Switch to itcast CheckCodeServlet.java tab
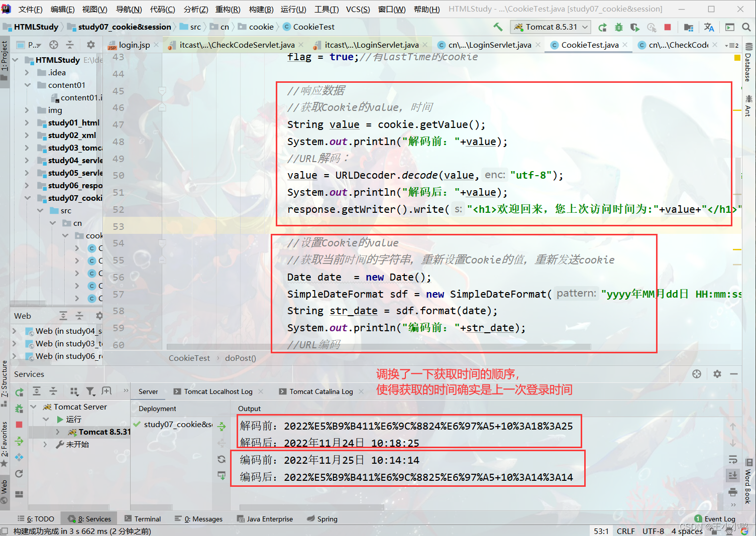Image resolution: width=756 pixels, height=536 pixels. pos(237,45)
